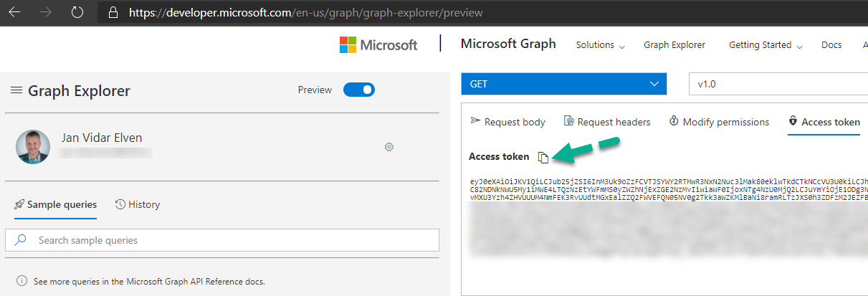Open the Modify permissions tab

(719, 122)
